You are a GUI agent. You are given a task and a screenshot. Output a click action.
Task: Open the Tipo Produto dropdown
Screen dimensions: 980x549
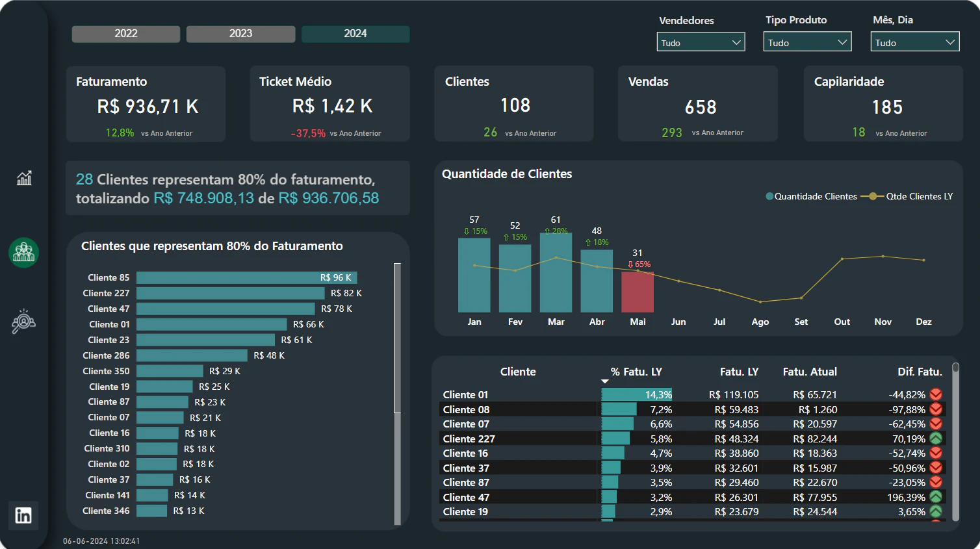coord(807,42)
